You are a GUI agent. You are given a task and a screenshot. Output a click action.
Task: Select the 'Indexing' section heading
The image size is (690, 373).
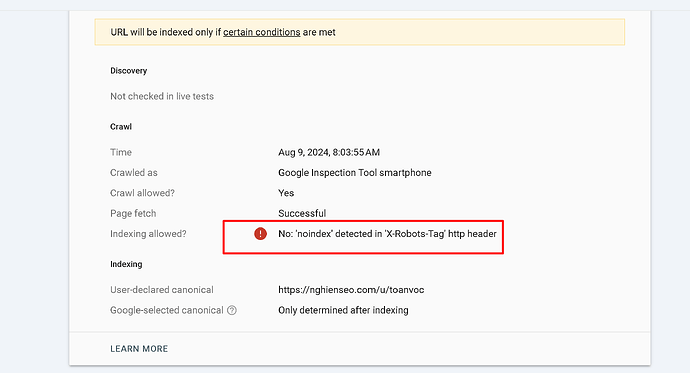click(x=126, y=264)
